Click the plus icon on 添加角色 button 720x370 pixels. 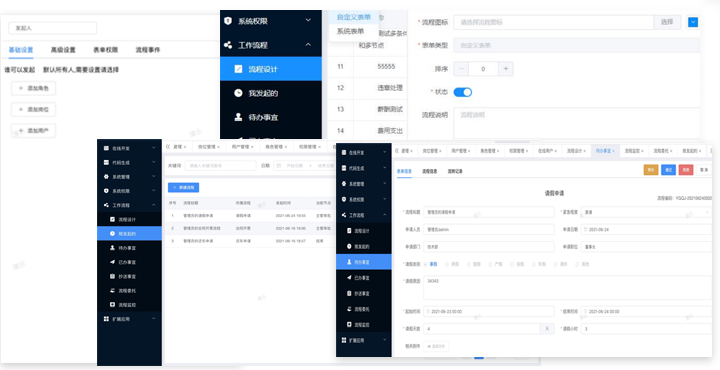pos(20,89)
